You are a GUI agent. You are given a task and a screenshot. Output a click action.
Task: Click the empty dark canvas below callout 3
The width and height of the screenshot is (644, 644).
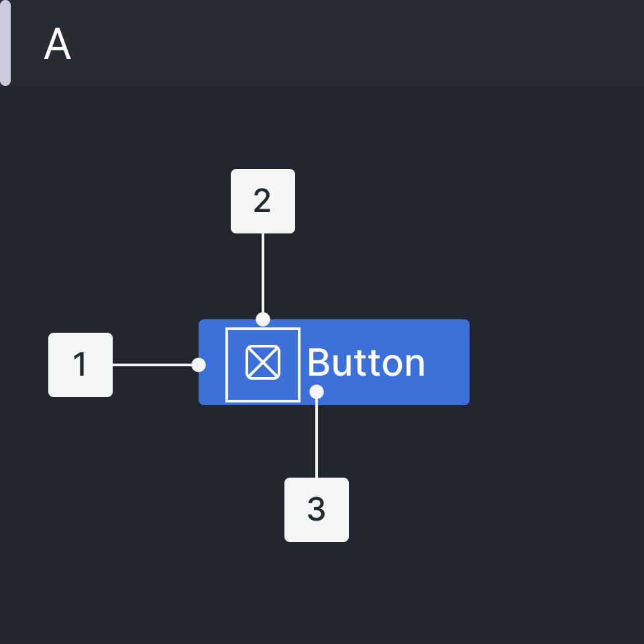click(317, 590)
